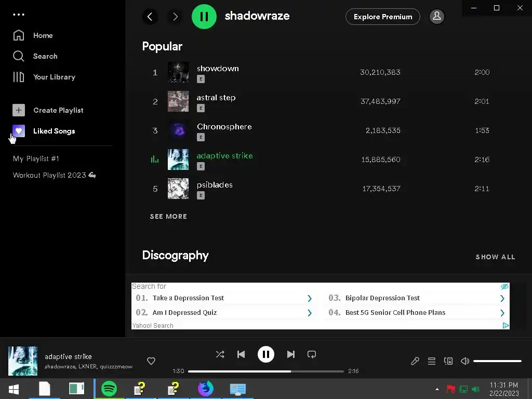Click system tray volume icon
The image size is (532, 399).
click(476, 389)
